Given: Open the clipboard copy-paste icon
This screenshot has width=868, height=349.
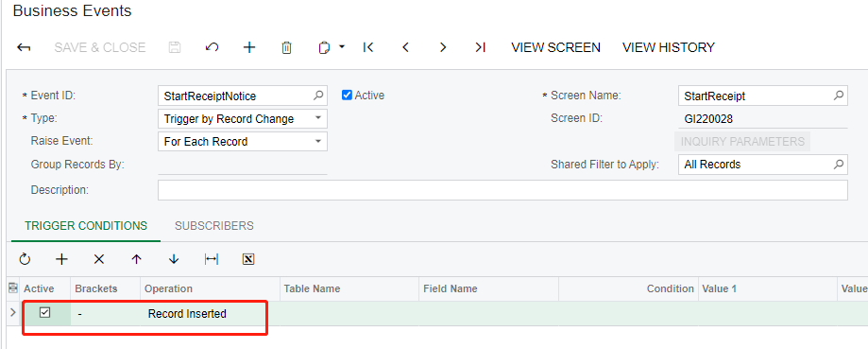Looking at the screenshot, I should coord(324,47).
